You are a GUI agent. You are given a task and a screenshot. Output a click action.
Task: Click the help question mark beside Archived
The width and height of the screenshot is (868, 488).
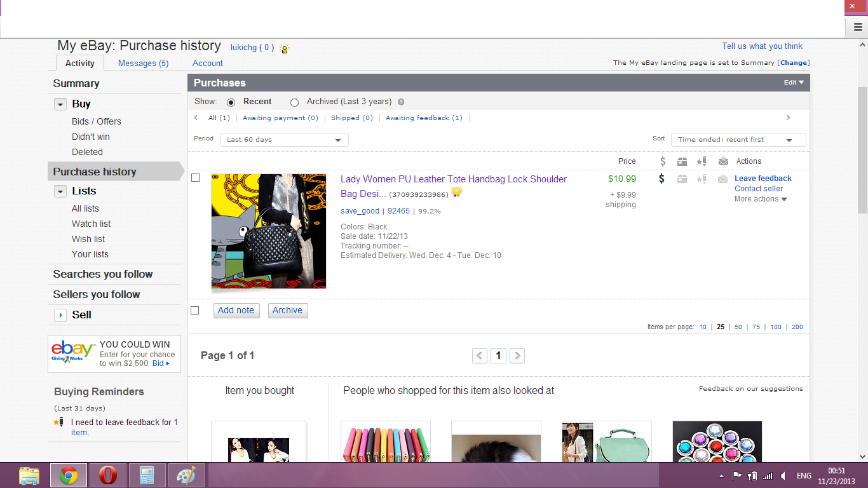(401, 102)
